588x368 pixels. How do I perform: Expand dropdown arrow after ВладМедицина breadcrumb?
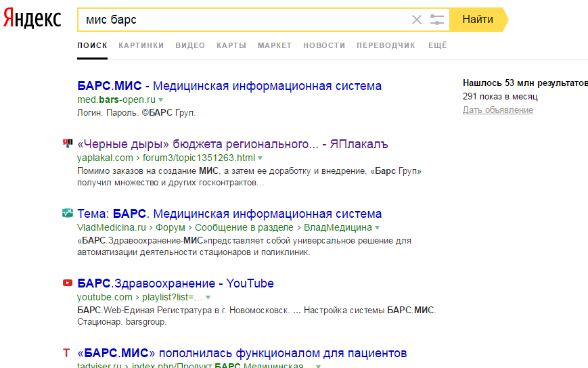coord(378,228)
